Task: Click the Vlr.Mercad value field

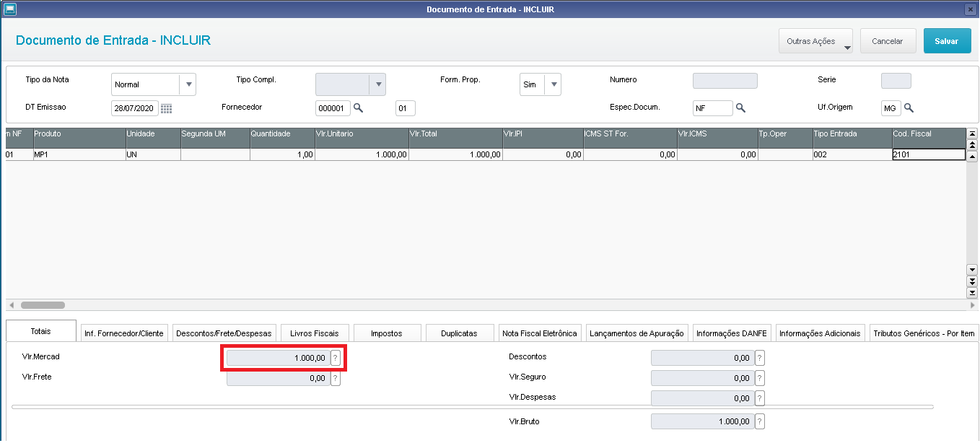Action: [x=278, y=358]
